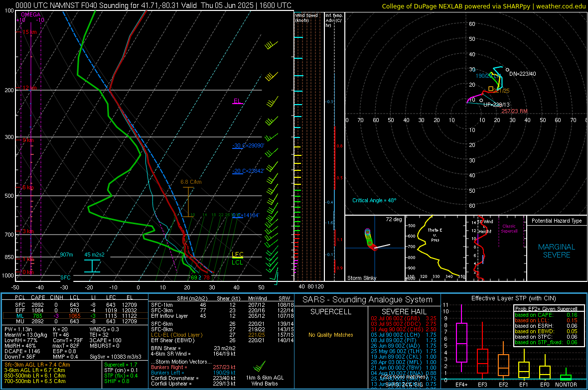Click the -30 C=29090' level label
The width and height of the screenshot is (588, 390).
pos(248,145)
